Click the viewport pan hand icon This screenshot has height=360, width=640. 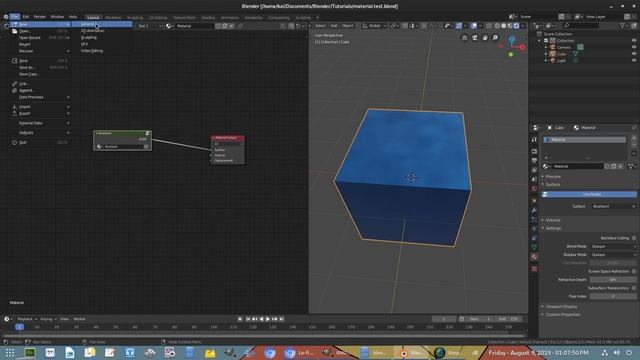[485, 38]
